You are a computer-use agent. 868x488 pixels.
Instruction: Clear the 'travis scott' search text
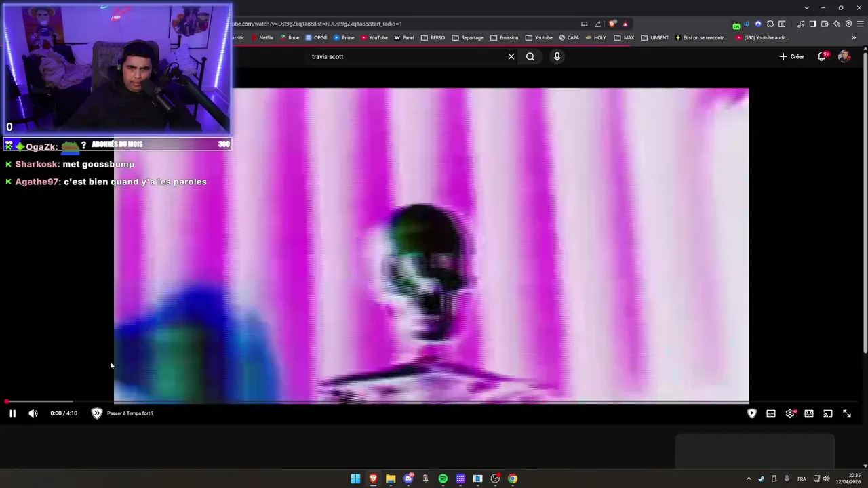[511, 56]
